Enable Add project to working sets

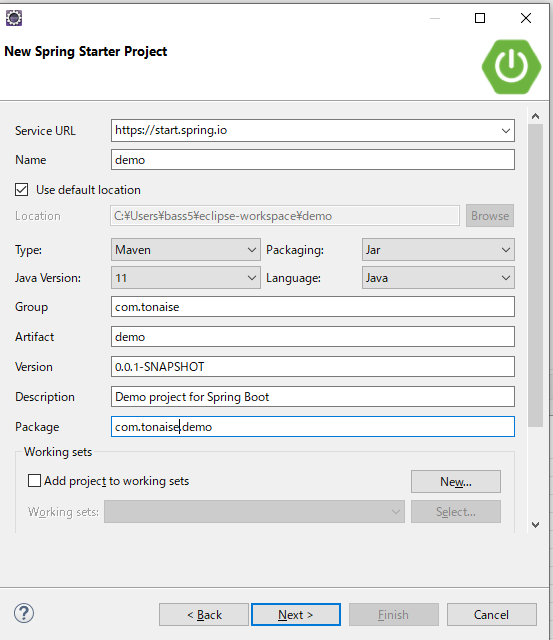[x=34, y=481]
